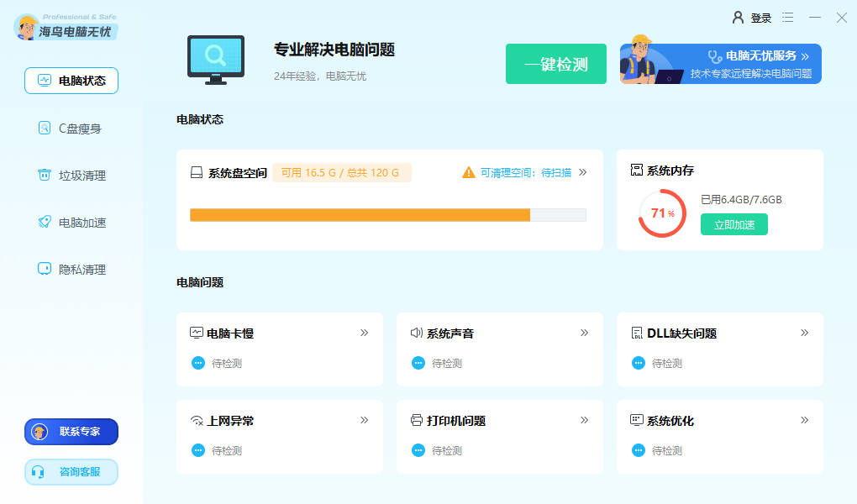
Task: Expand the 系统优化 card chevron
Action: point(805,420)
